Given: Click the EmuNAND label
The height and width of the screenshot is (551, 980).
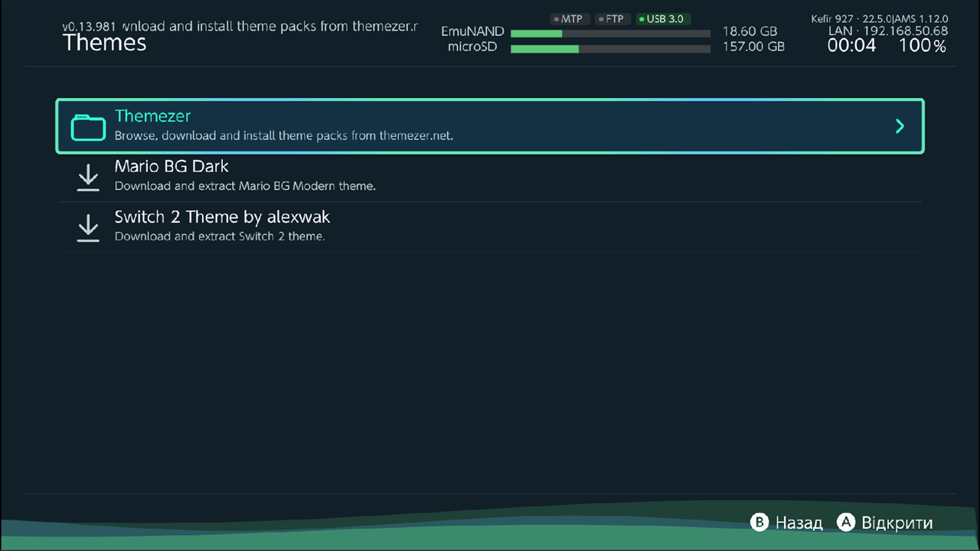Looking at the screenshot, I should coord(472,32).
